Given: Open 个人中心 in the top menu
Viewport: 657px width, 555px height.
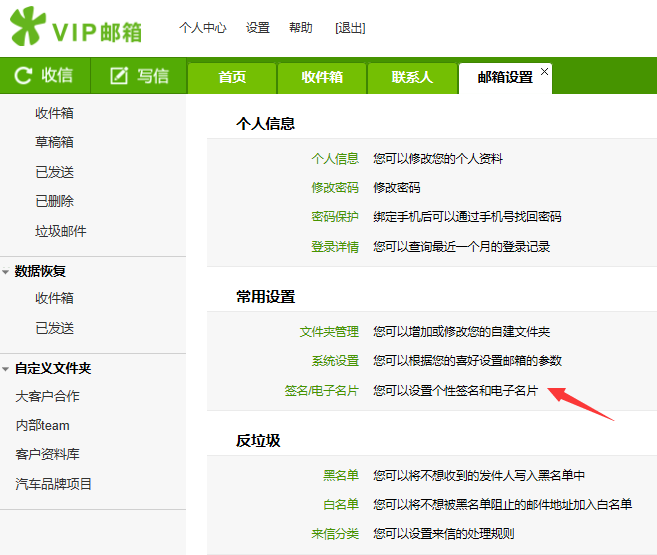Looking at the screenshot, I should pos(203,28).
